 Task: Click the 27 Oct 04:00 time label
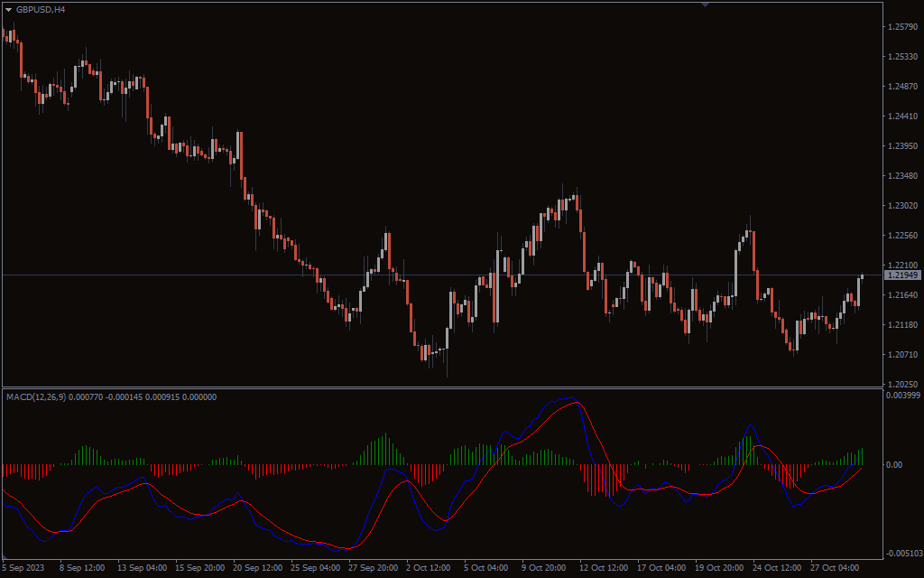[x=835, y=568]
